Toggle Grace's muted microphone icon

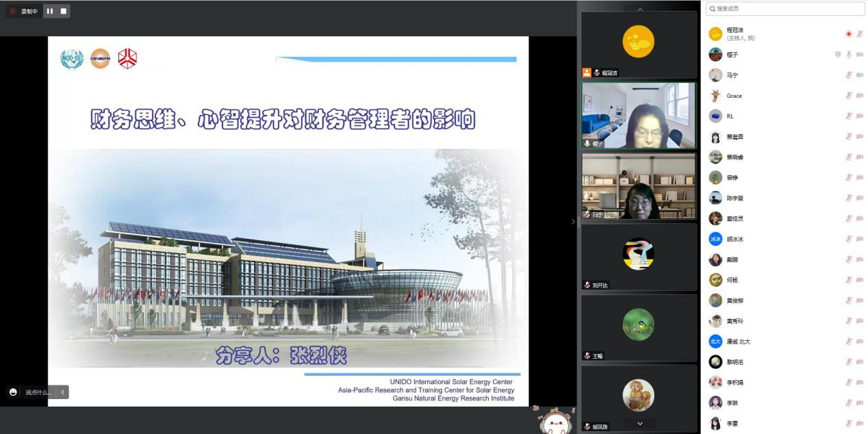click(x=849, y=96)
